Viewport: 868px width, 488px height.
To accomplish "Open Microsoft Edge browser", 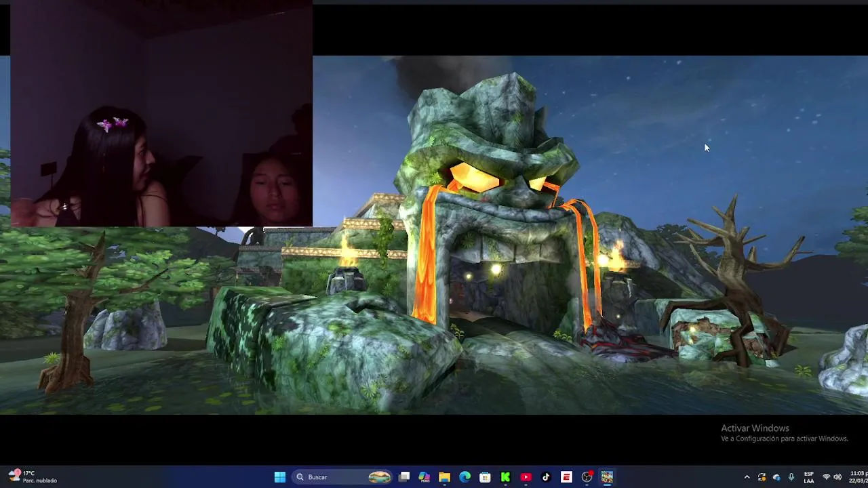I will point(465,477).
